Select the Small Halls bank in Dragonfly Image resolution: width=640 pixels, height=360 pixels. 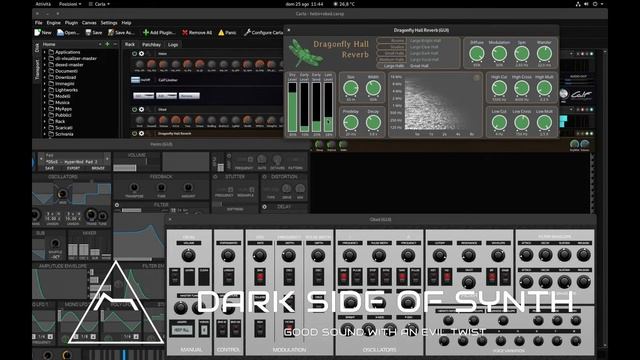(x=391, y=53)
